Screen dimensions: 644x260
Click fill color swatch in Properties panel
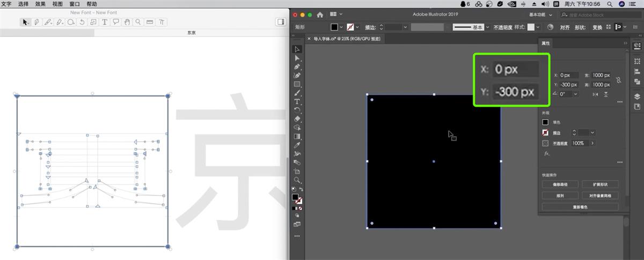click(546, 122)
